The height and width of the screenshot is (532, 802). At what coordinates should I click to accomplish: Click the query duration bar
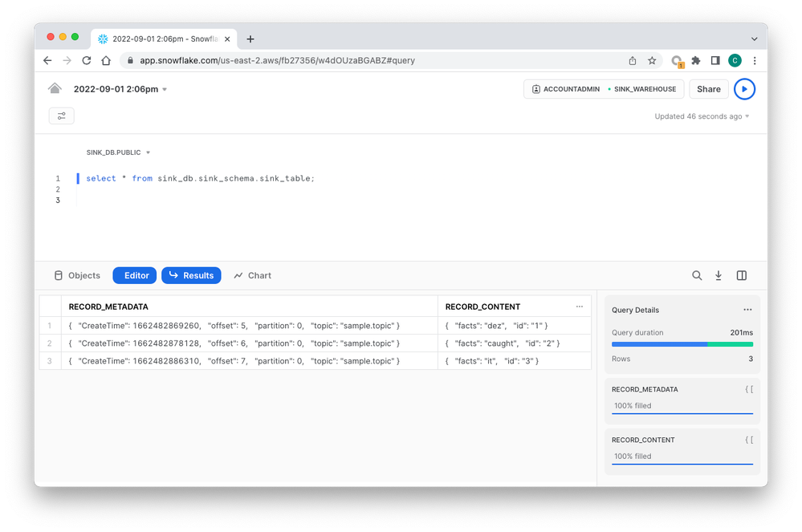pos(682,344)
